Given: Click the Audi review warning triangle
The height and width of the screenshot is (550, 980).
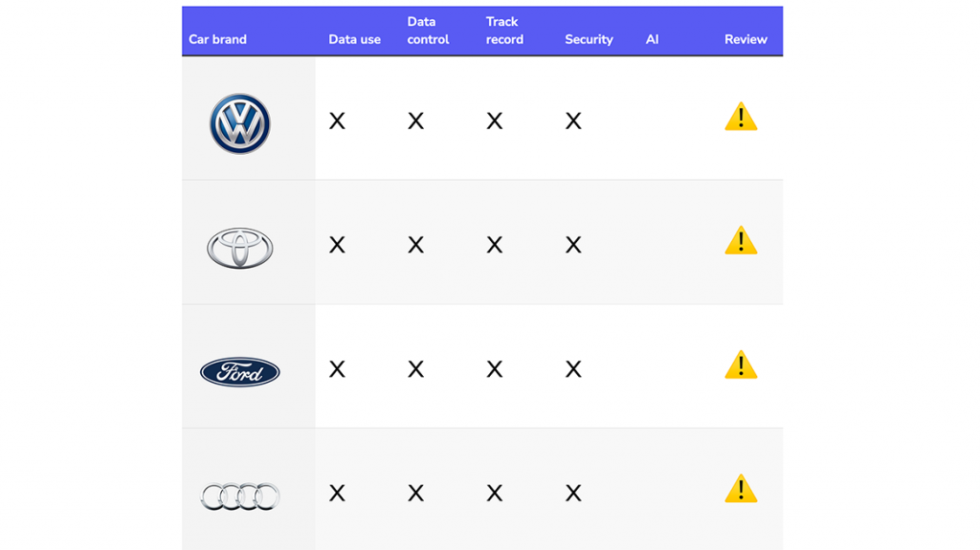Looking at the screenshot, I should pos(741,489).
